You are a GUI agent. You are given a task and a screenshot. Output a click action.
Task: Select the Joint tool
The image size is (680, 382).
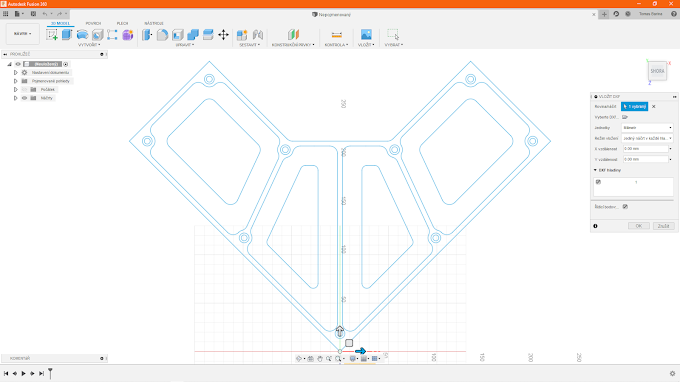(258, 35)
